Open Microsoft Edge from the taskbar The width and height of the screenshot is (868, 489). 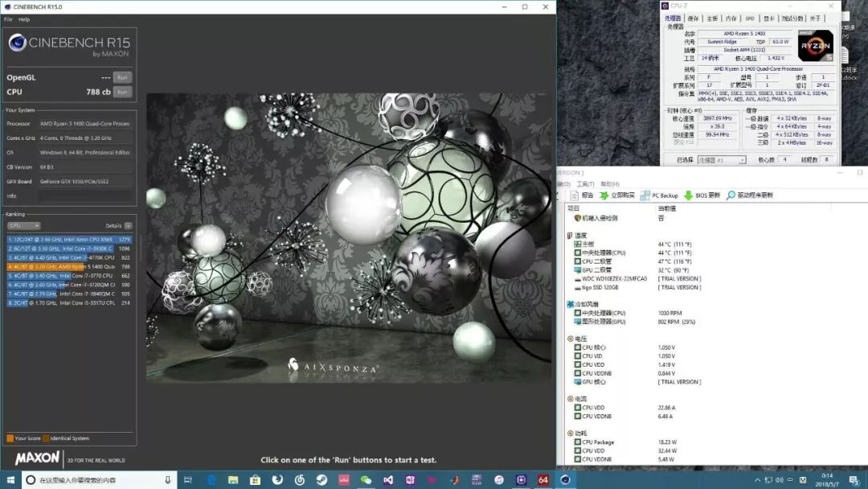211,480
